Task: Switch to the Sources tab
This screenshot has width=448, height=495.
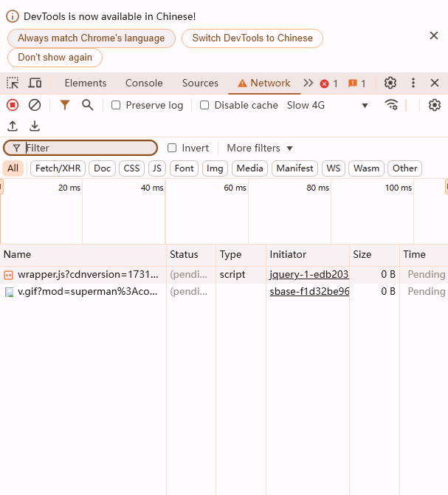Action: pos(200,83)
